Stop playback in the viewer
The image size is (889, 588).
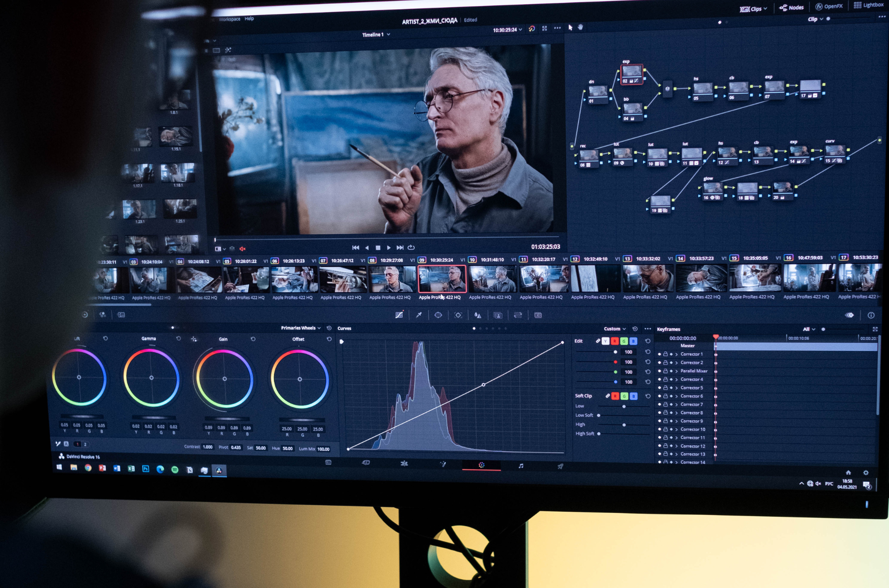click(378, 248)
